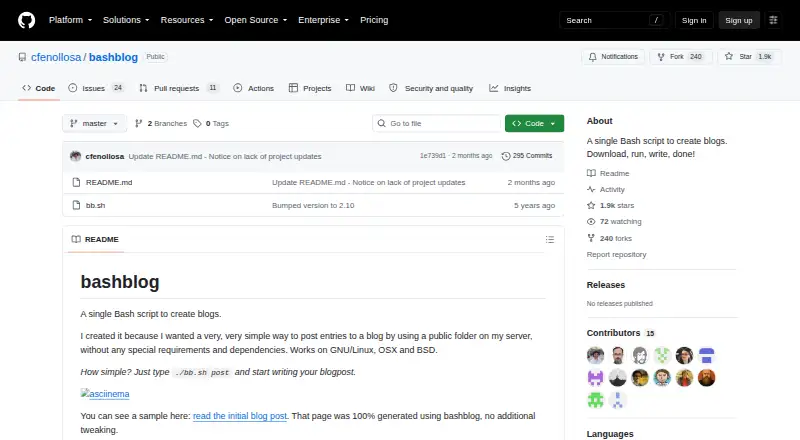Switch to the Pull requests tab
This screenshot has width=800, height=440.
[x=178, y=88]
